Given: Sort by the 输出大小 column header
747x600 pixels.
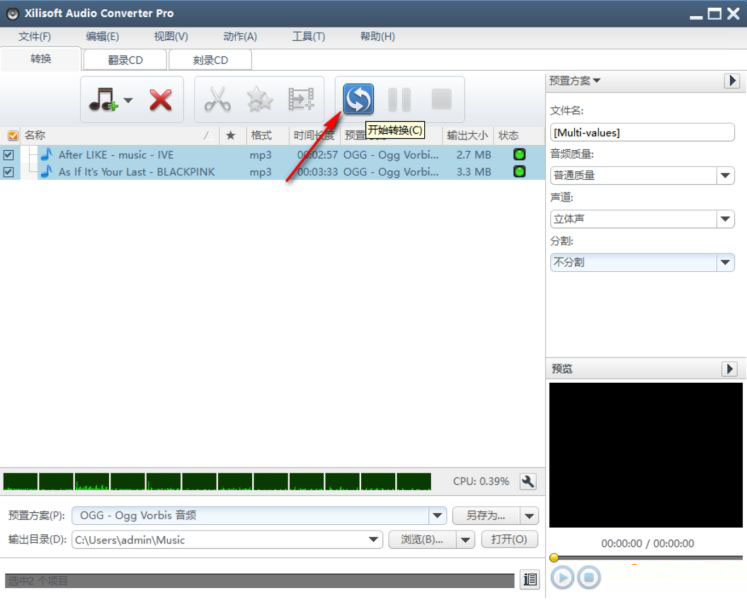Looking at the screenshot, I should point(467,135).
